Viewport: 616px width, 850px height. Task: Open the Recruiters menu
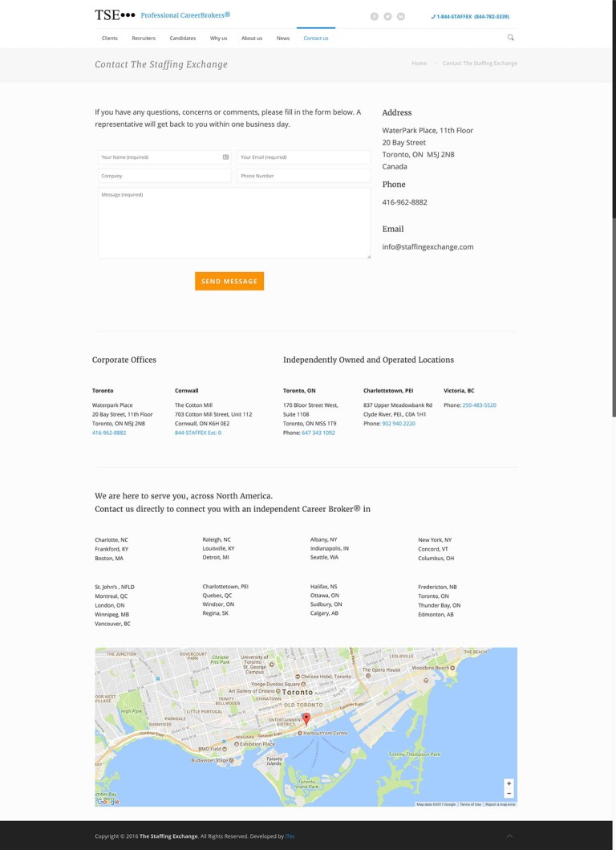[144, 38]
